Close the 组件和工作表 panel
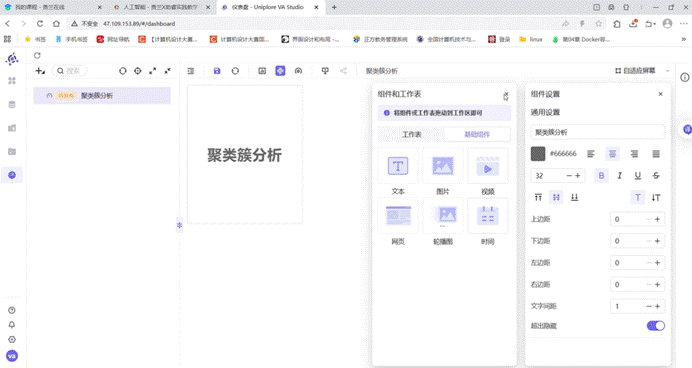692x368 pixels. pyautogui.click(x=506, y=94)
